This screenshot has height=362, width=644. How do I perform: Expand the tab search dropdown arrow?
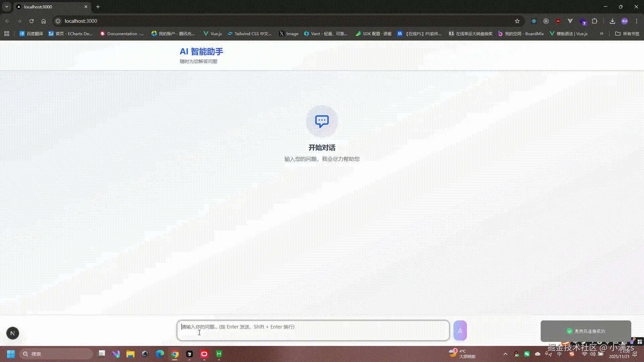pyautogui.click(x=6, y=7)
